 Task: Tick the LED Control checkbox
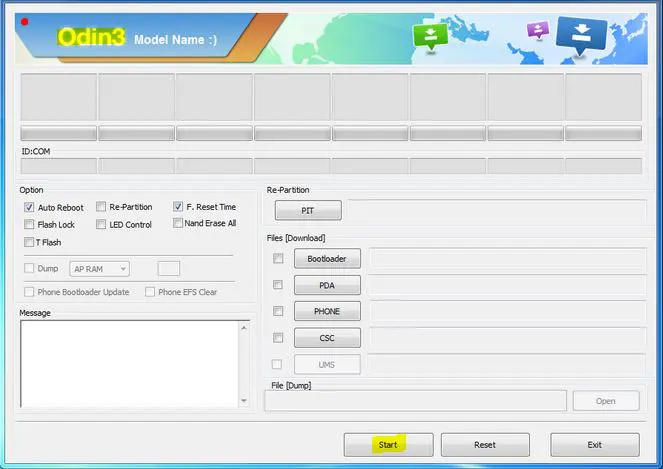pos(101,224)
